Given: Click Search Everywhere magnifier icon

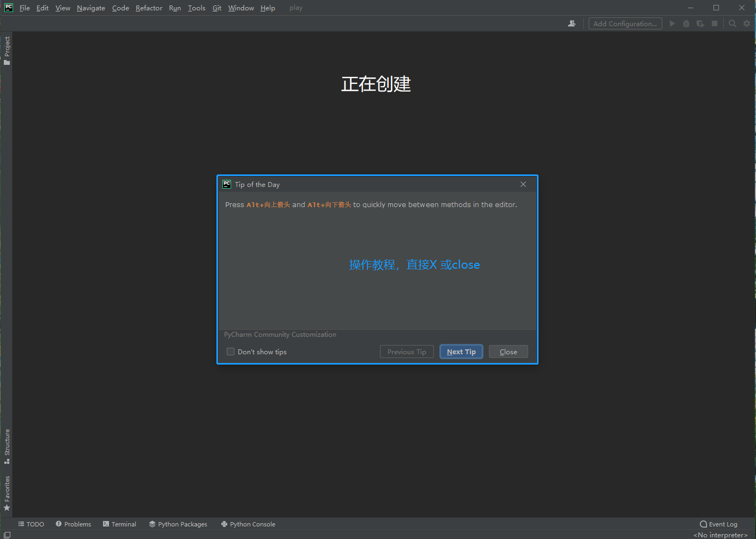Looking at the screenshot, I should [x=733, y=23].
